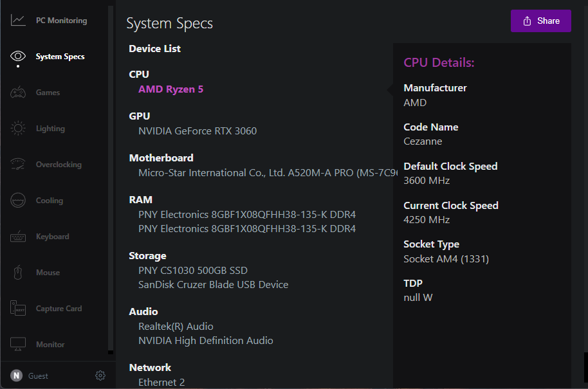Click the Device List heading
The width and height of the screenshot is (588, 389).
(x=154, y=49)
